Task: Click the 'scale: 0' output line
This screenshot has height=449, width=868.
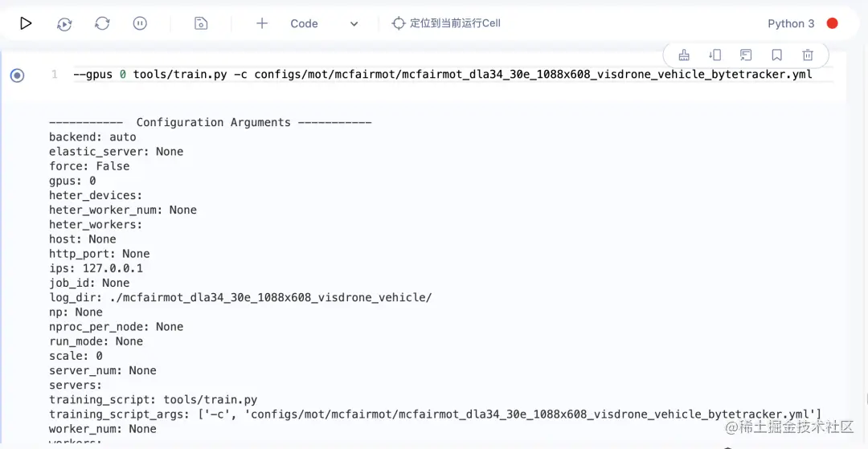Action: [76, 356]
